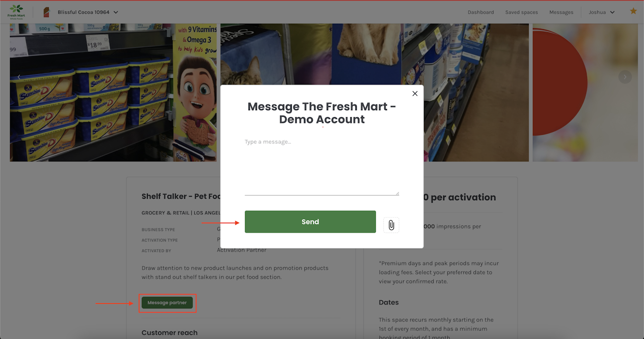
Task: Click the Message partner button
Action: coord(167,303)
